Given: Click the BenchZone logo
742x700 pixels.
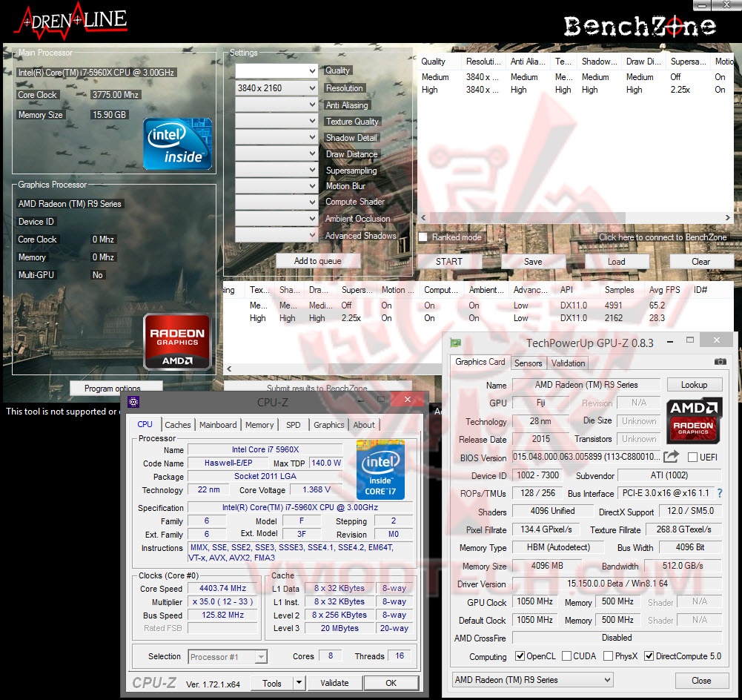Looking at the screenshot, I should coord(639,26).
